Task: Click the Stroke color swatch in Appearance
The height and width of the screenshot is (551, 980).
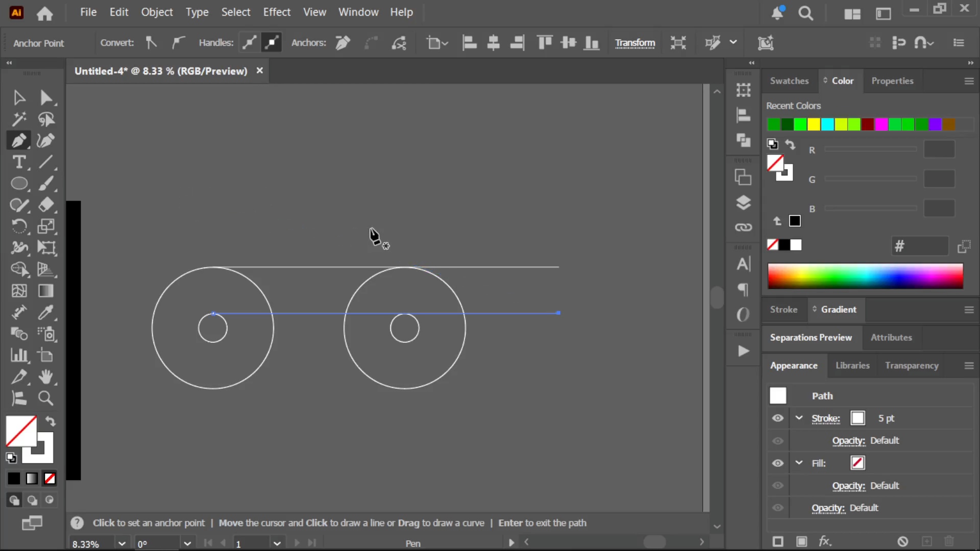Action: 857,418
